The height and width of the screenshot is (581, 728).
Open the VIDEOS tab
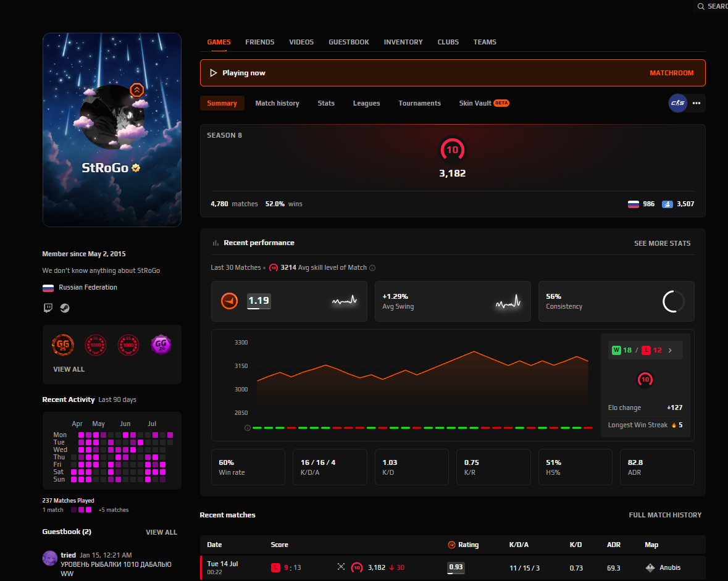click(x=301, y=42)
